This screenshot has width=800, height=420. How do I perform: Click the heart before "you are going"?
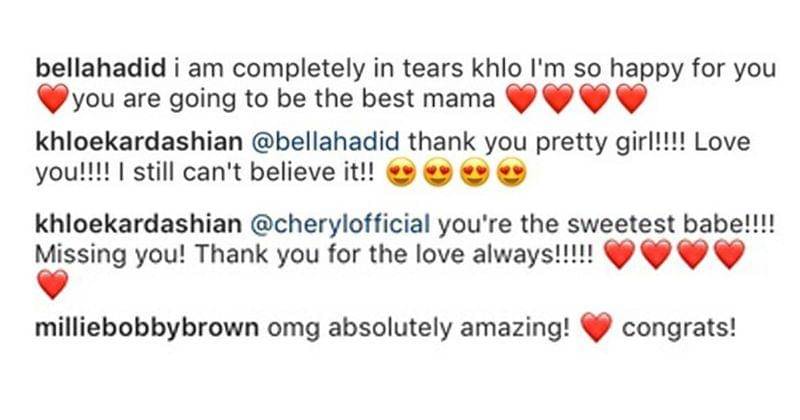point(51,99)
